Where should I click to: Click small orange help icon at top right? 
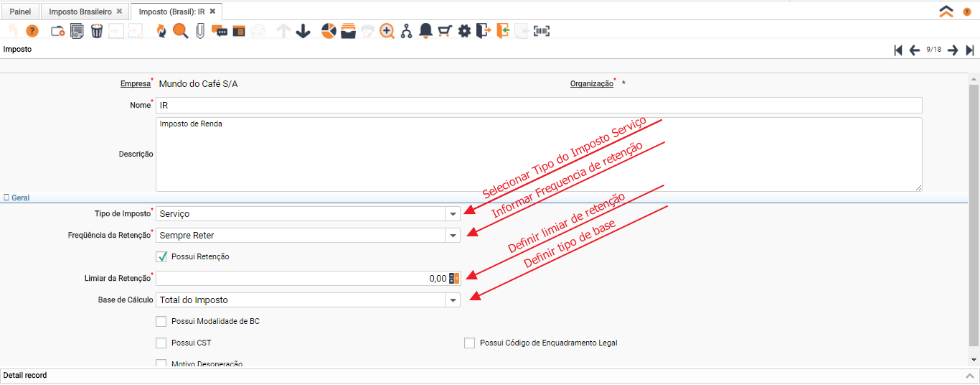[x=967, y=12]
